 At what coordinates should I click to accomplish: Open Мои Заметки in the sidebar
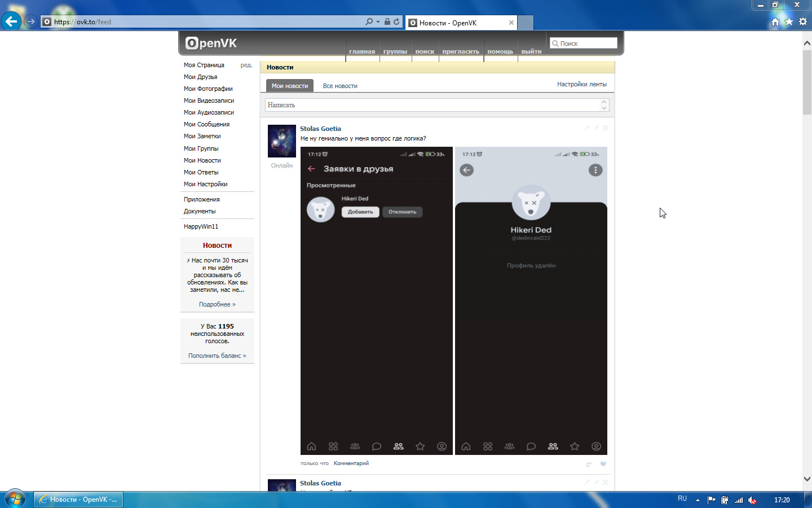pyautogui.click(x=202, y=136)
